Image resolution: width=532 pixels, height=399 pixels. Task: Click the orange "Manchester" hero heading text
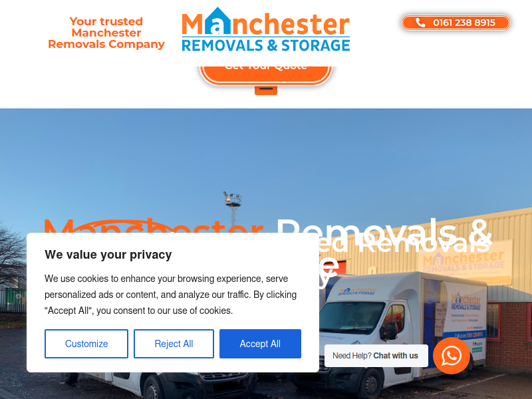tap(154, 226)
